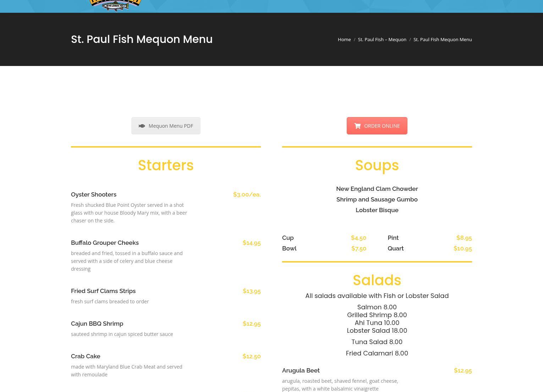Click the Lobster Salad 18.00 line
The width and height of the screenshot is (543, 392).
(x=377, y=331)
